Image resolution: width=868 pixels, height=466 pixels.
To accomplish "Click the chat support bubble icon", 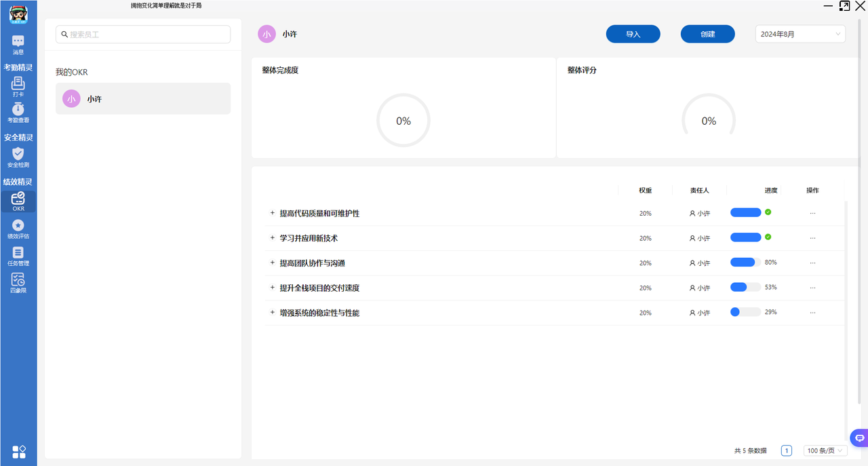I will click(x=859, y=438).
